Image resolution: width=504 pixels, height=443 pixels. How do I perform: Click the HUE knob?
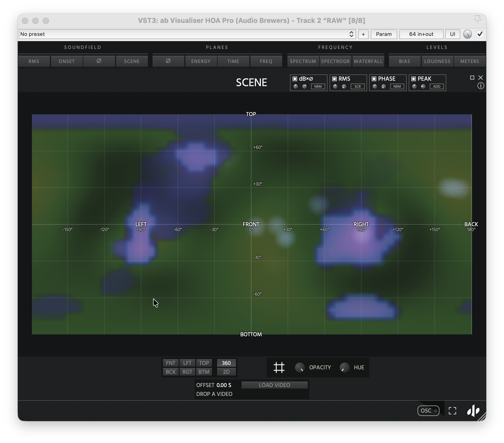pos(344,368)
